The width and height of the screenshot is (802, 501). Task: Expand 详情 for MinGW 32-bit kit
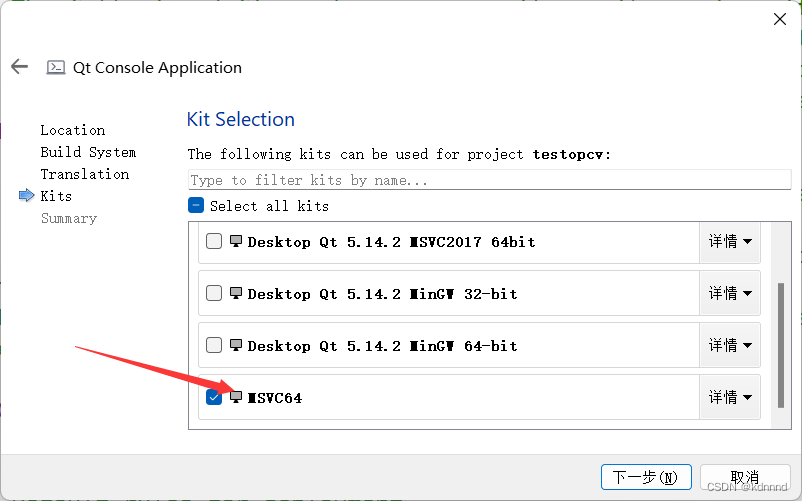pos(730,293)
